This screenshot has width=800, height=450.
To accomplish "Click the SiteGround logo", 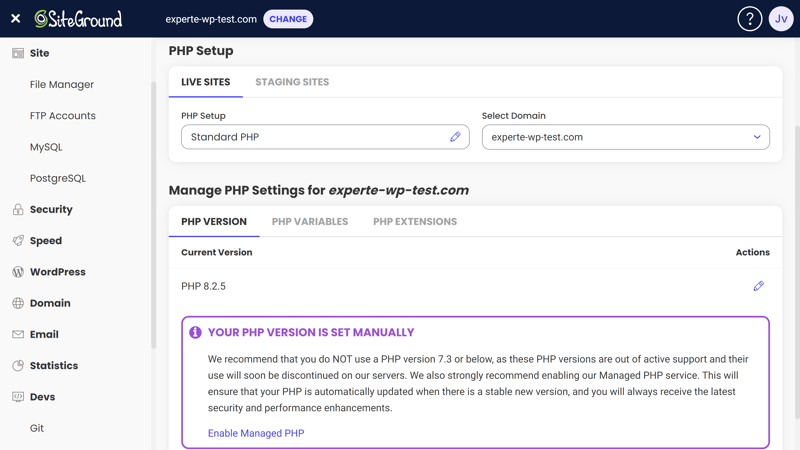I will [78, 19].
